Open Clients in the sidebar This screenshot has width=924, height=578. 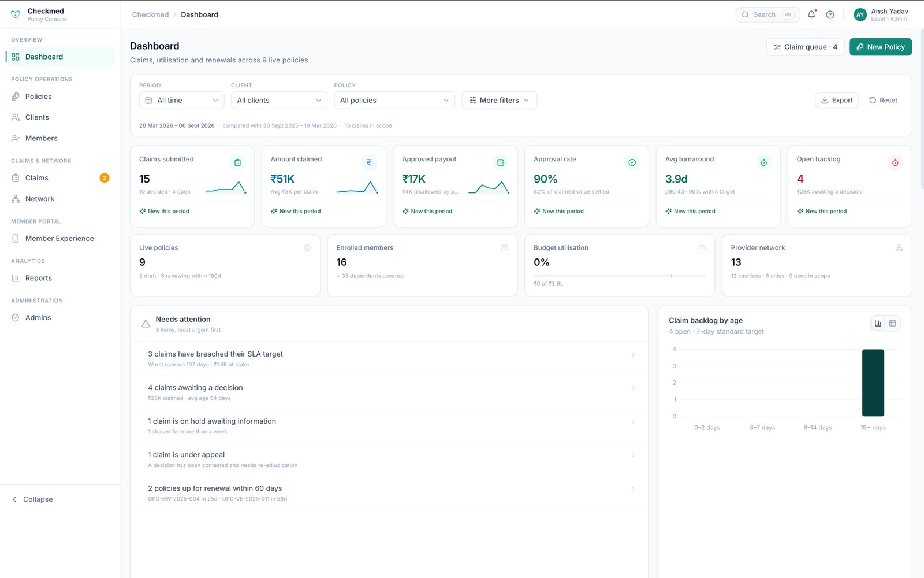pyautogui.click(x=60, y=117)
